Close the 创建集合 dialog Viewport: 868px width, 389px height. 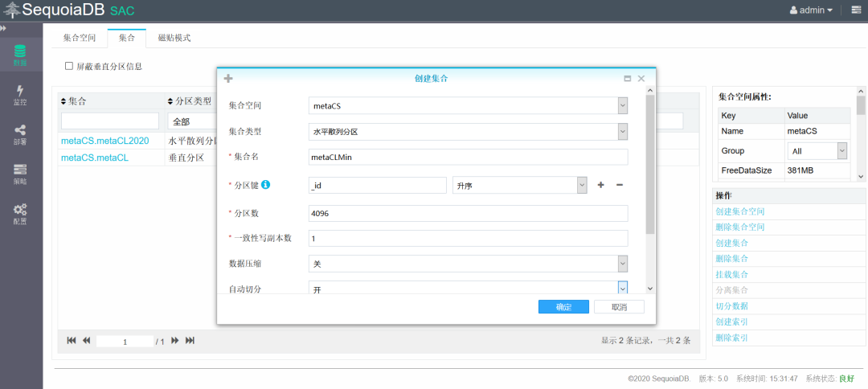pyautogui.click(x=641, y=79)
